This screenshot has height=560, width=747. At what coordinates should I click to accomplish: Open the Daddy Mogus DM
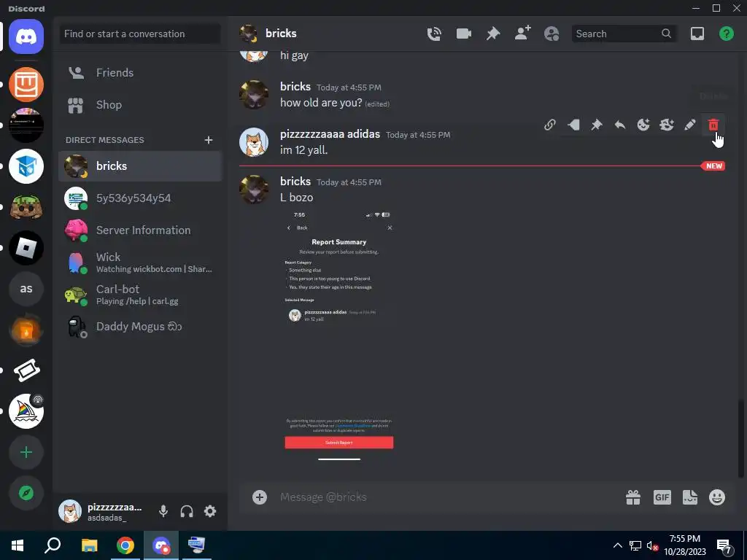point(140,327)
